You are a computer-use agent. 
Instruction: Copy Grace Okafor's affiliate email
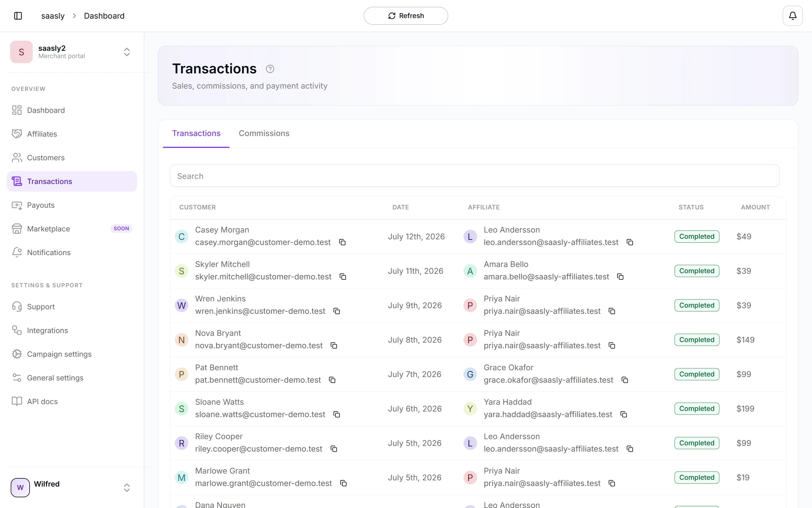625,380
